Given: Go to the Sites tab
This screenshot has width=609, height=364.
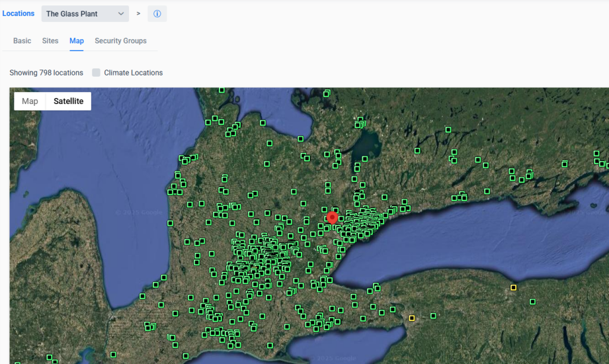Looking at the screenshot, I should 51,41.
